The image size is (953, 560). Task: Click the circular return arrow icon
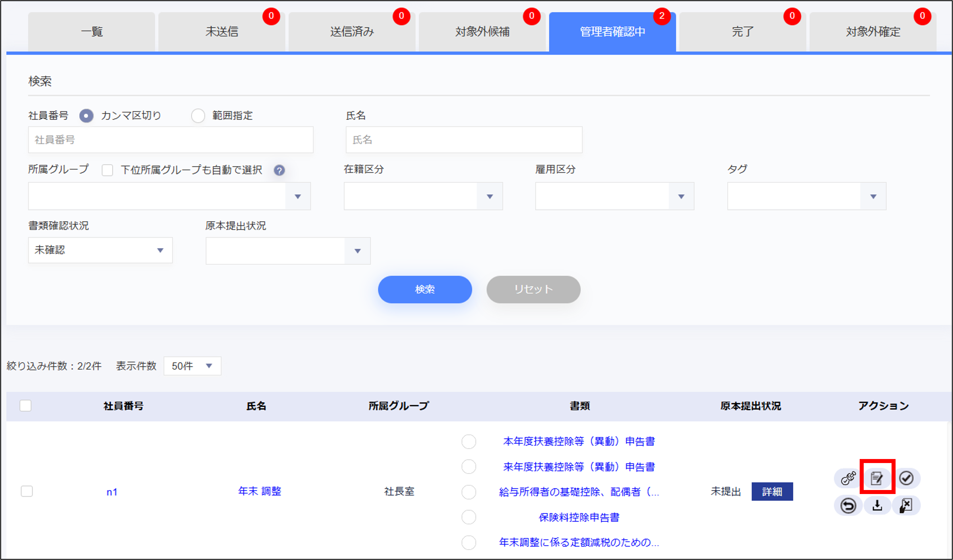(848, 505)
